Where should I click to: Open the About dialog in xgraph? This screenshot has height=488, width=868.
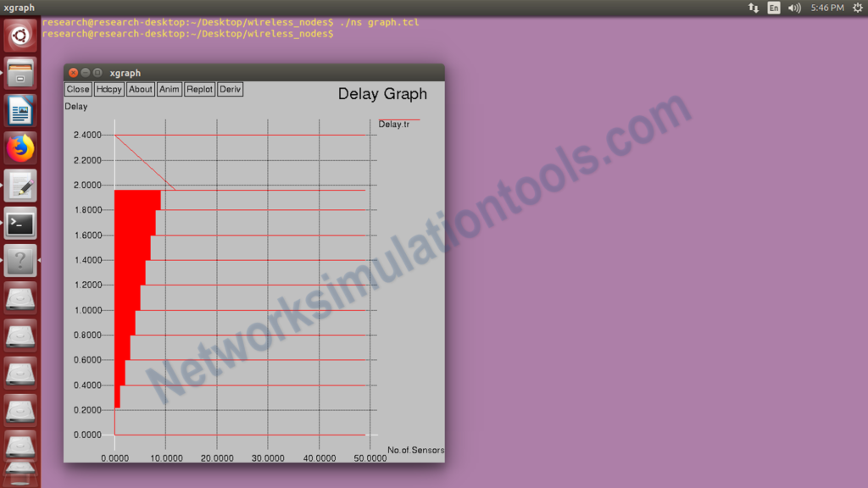tap(140, 89)
